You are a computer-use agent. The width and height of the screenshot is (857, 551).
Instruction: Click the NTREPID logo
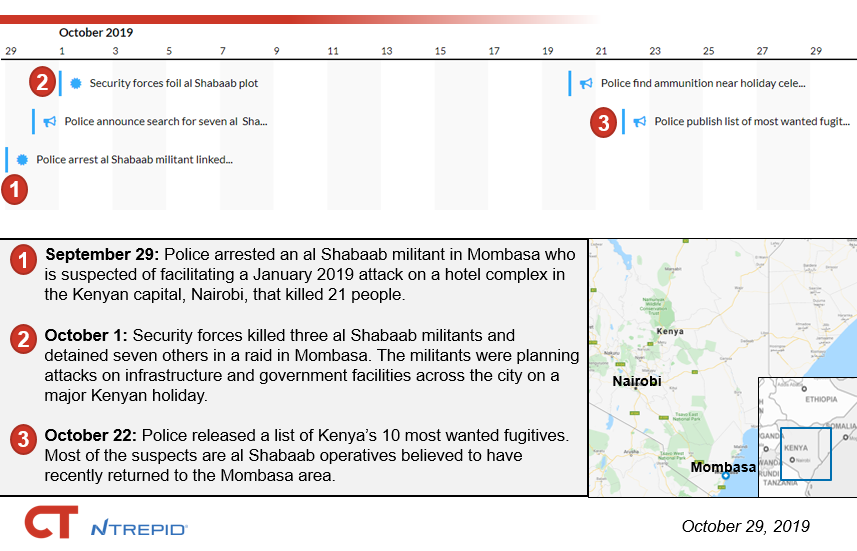139,529
